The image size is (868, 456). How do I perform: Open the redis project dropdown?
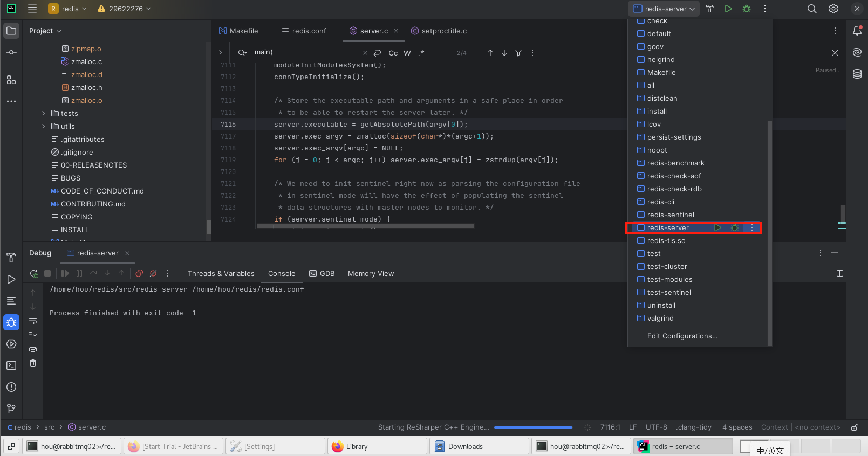[67, 9]
